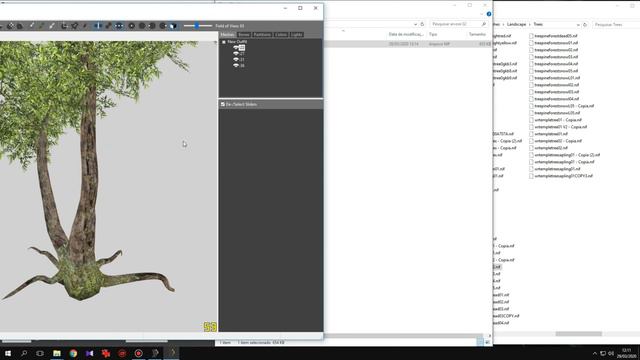
Task: Switch to the Partitions tab
Action: (x=262, y=35)
